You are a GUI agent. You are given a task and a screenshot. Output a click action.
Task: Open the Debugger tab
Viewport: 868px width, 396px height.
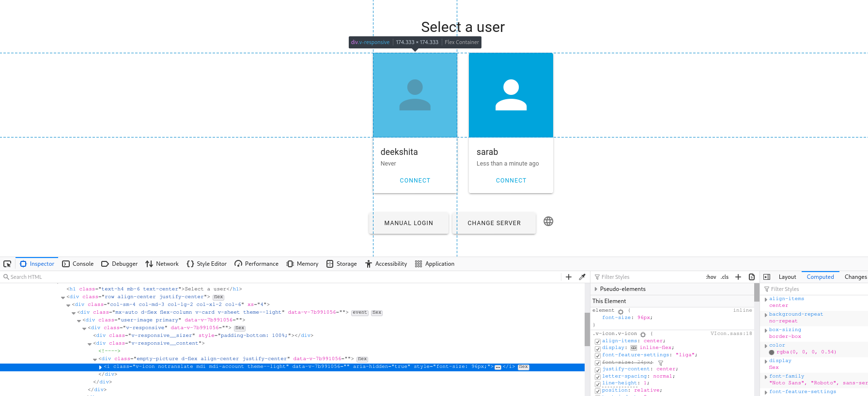pos(120,264)
